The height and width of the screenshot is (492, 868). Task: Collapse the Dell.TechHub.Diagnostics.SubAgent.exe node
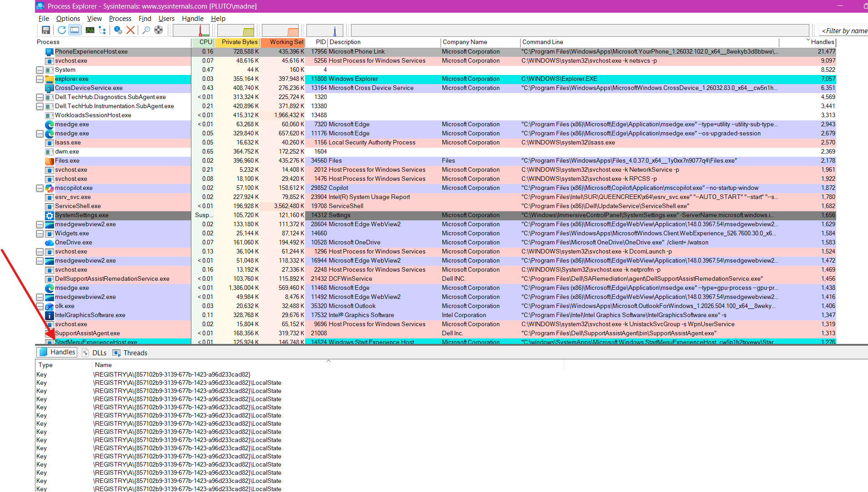[x=40, y=97]
